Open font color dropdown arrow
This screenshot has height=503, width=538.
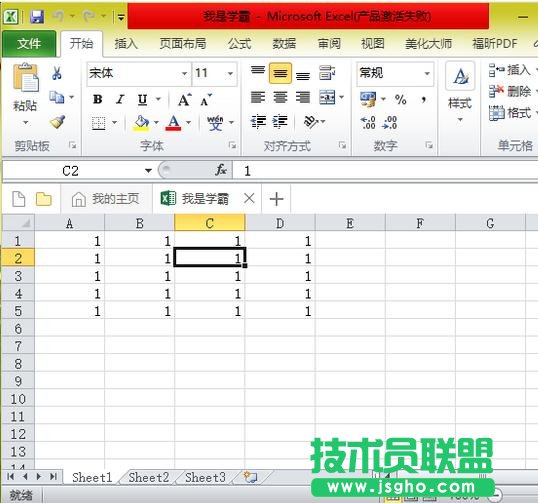click(x=188, y=122)
